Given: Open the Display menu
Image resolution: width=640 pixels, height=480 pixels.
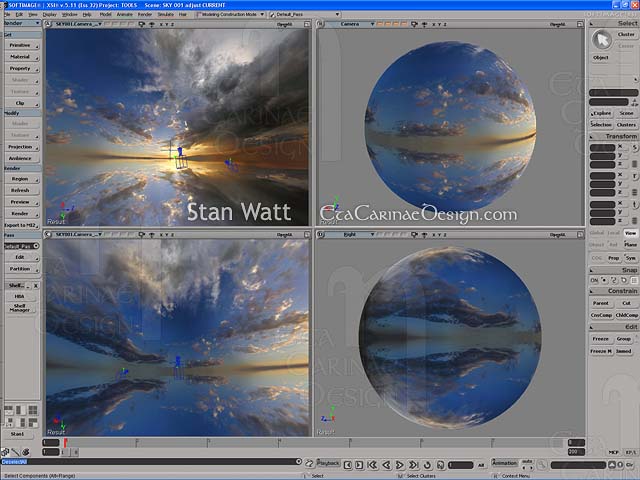Looking at the screenshot, I should (49, 15).
